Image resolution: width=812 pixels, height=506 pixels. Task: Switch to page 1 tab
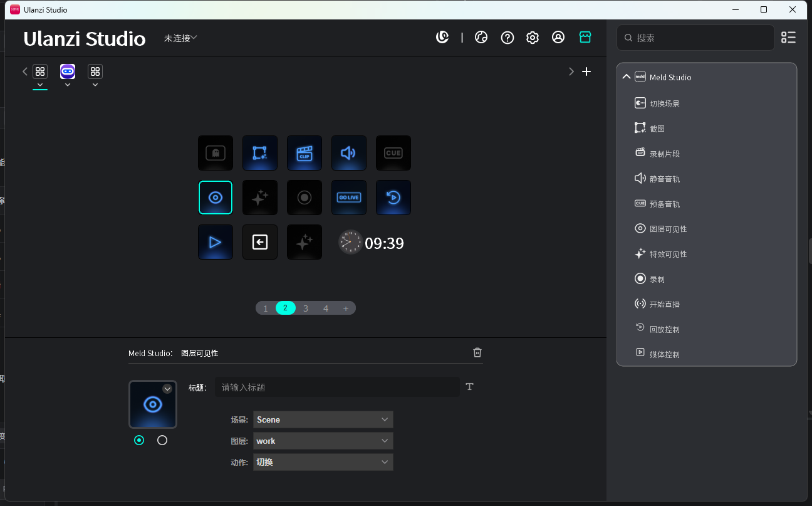[x=266, y=308]
